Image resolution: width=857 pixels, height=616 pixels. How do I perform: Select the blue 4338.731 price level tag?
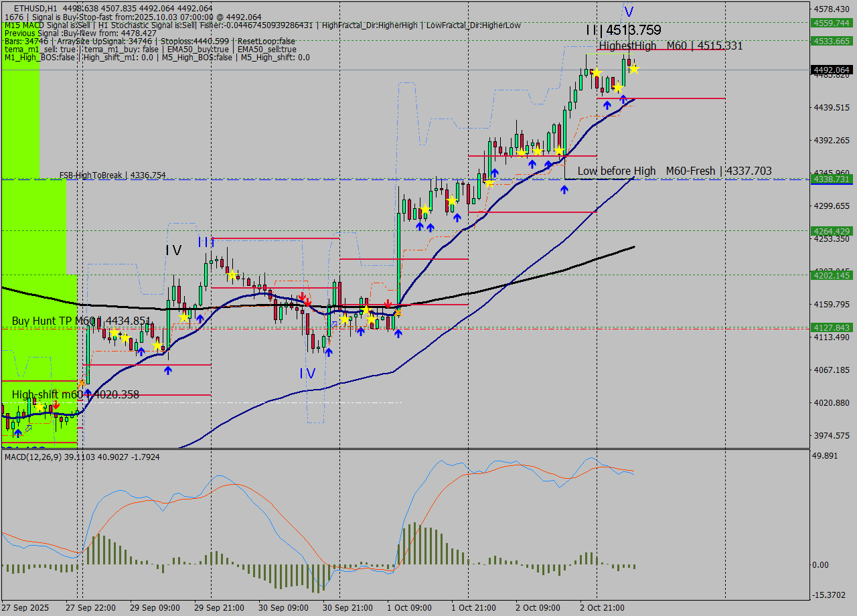pos(832,179)
